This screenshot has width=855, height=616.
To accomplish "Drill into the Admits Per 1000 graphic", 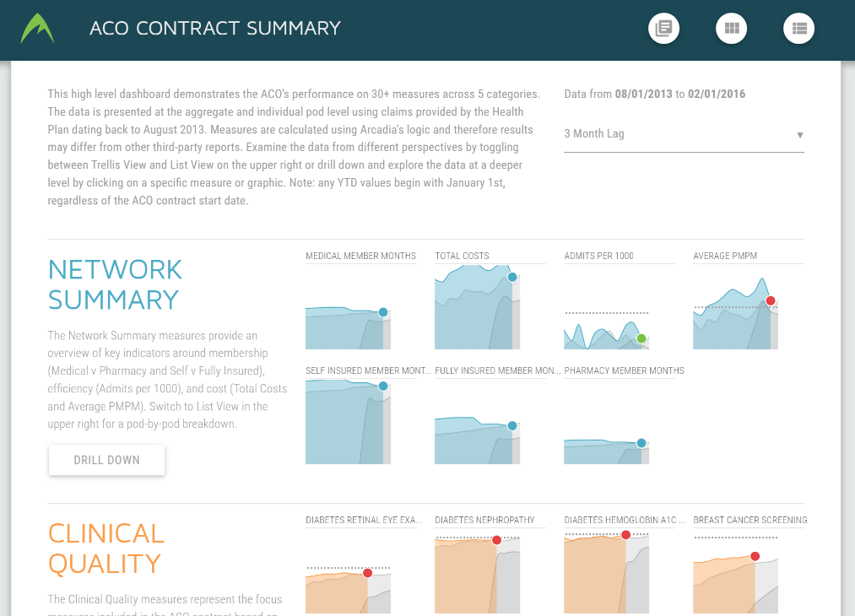I will 606,329.
